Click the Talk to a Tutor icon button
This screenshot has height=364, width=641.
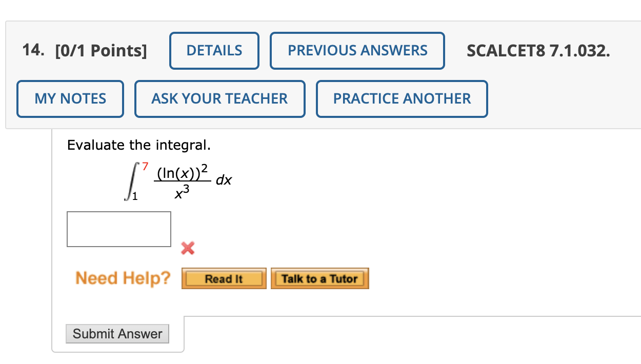(x=319, y=278)
